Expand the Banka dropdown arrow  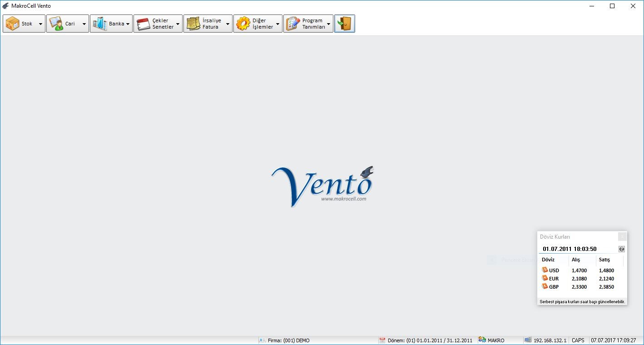(x=128, y=24)
